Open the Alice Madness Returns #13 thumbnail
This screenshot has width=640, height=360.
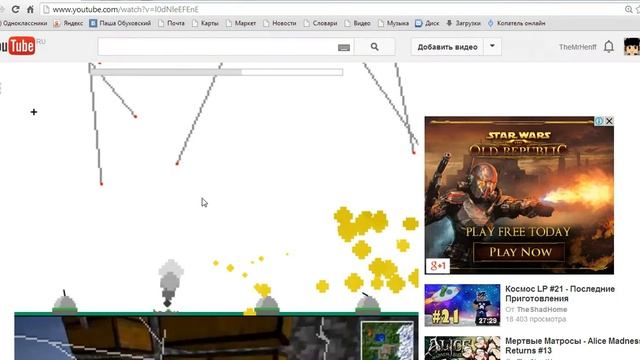pyautogui.click(x=462, y=348)
